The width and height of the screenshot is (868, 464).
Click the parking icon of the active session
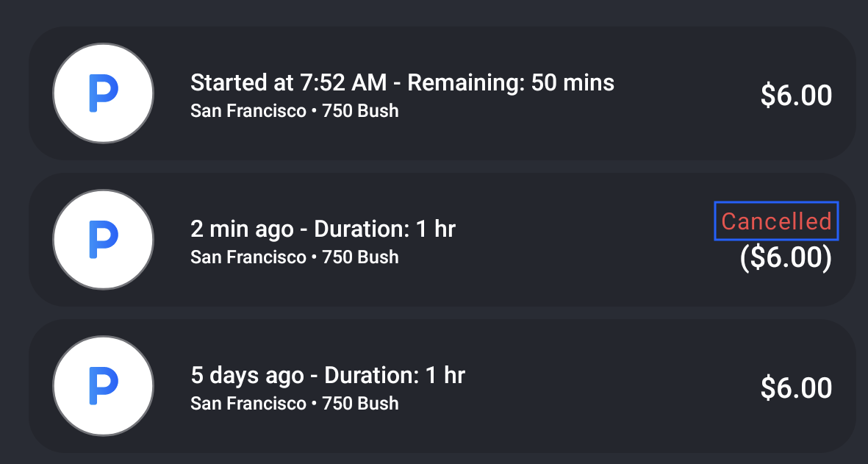click(103, 93)
